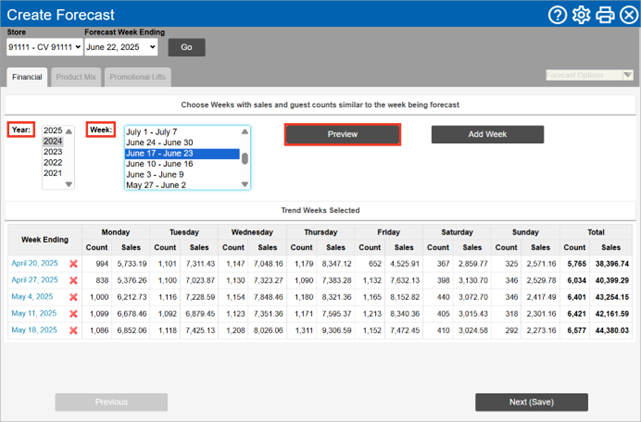Open the April 20, 2025 week link
The width and height of the screenshot is (641, 422).
tap(35, 263)
